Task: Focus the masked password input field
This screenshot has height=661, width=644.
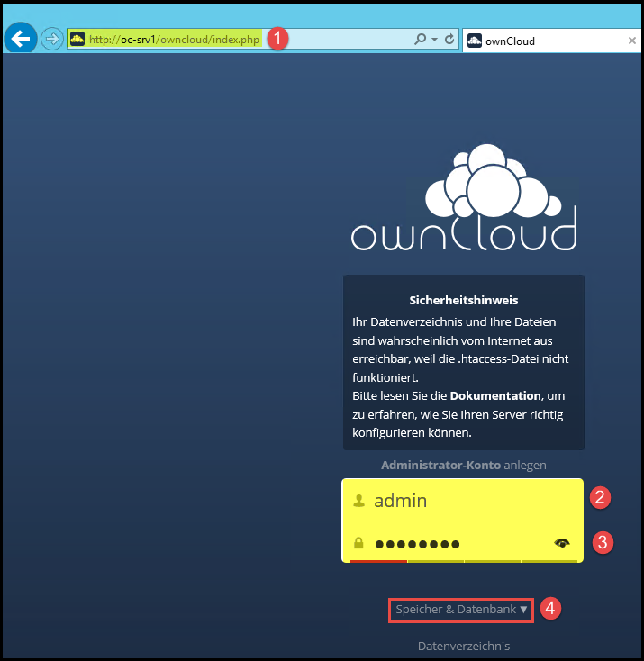Action: point(459,543)
